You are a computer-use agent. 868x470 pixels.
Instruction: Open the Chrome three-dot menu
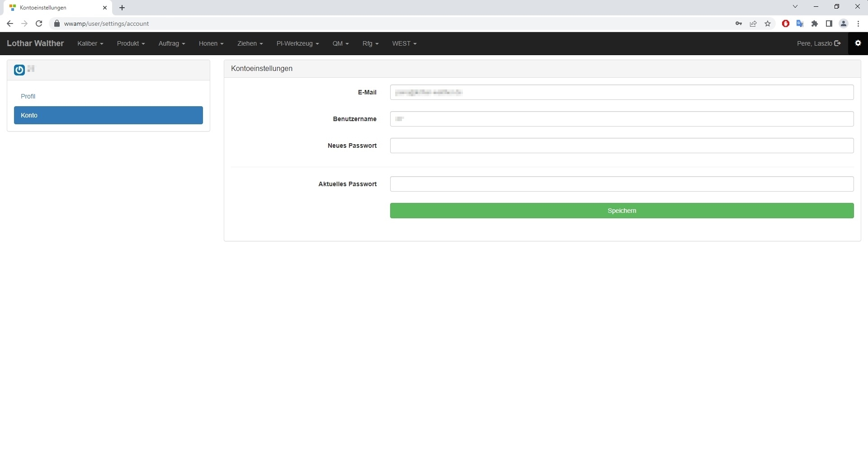coord(858,23)
